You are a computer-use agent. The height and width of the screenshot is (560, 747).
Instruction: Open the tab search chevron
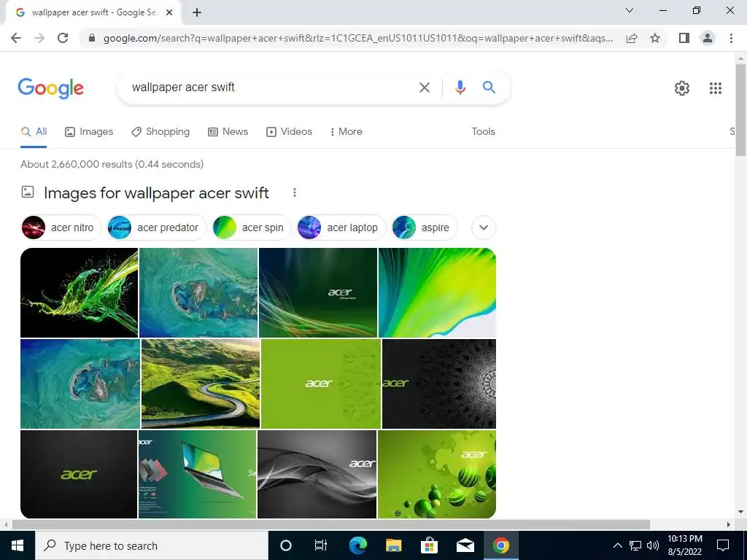point(630,10)
